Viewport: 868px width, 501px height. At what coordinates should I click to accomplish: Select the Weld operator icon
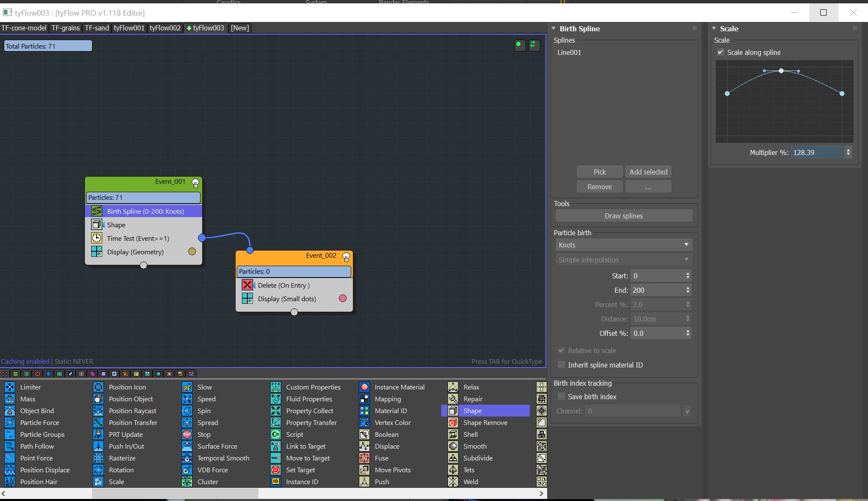453,482
